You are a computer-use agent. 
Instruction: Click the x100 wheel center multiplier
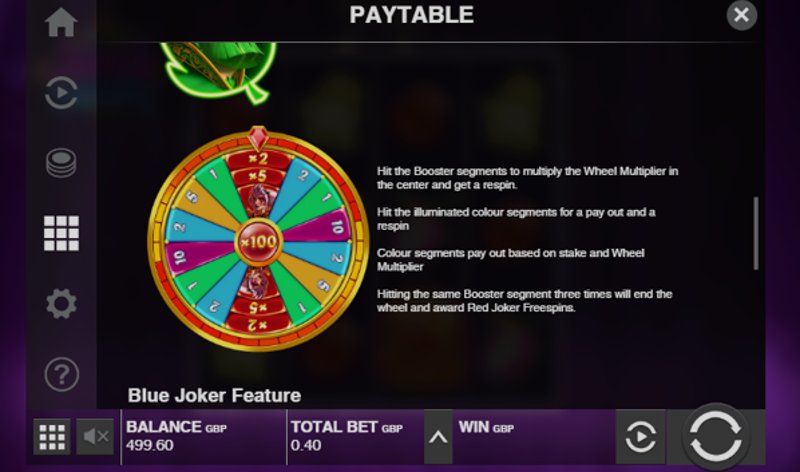coord(258,241)
